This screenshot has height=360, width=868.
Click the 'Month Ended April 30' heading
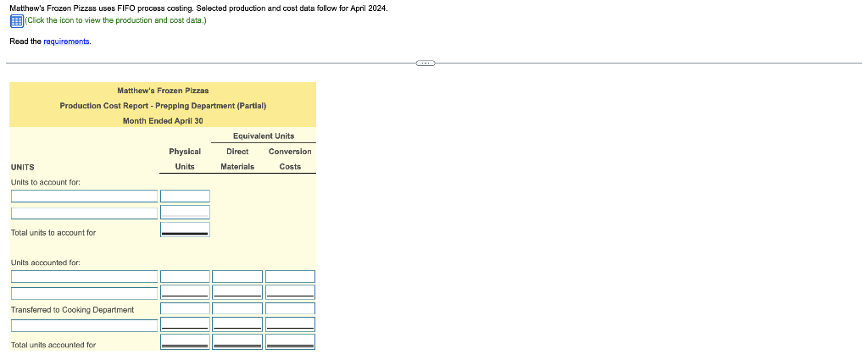(163, 120)
